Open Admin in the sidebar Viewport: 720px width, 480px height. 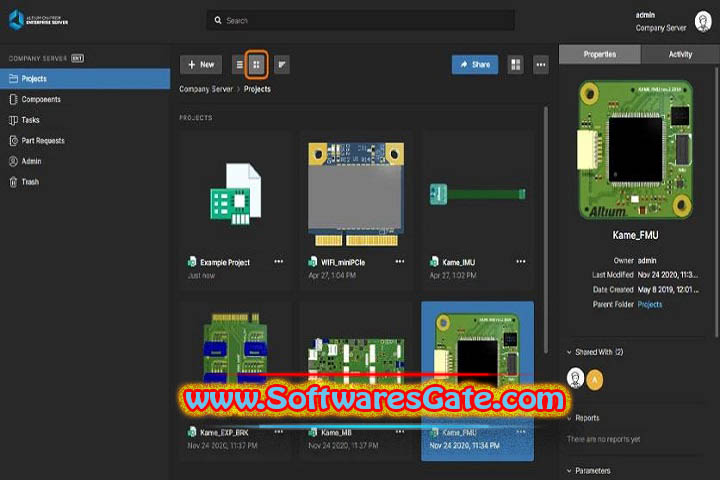click(x=85, y=161)
